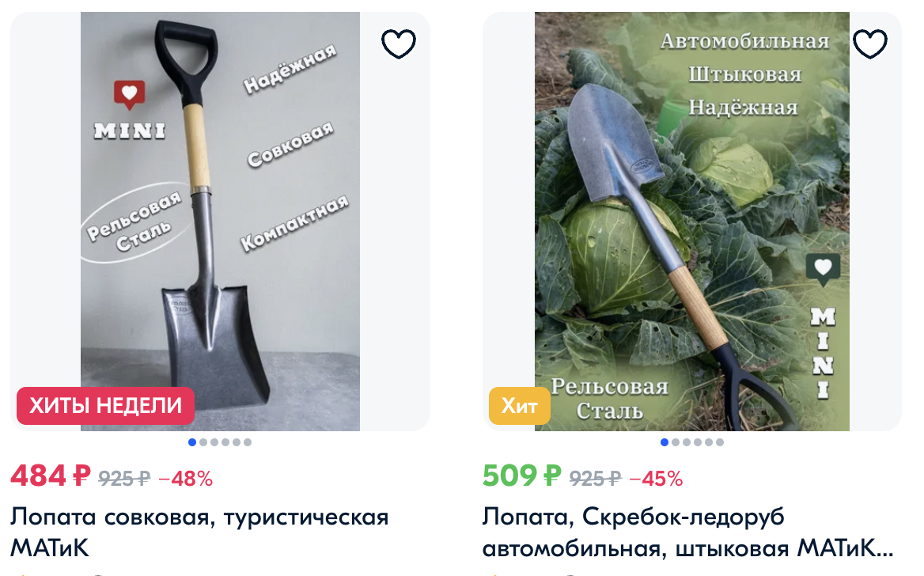Show the second image of the scoop shovel via dot
924x576 pixels.
tap(203, 442)
